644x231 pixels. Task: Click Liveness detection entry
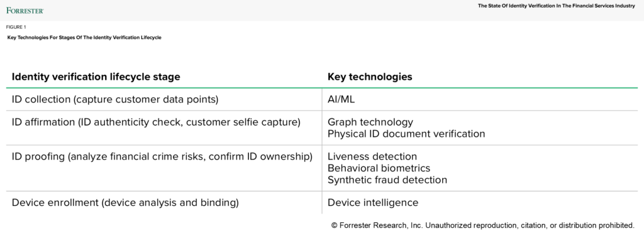372,156
